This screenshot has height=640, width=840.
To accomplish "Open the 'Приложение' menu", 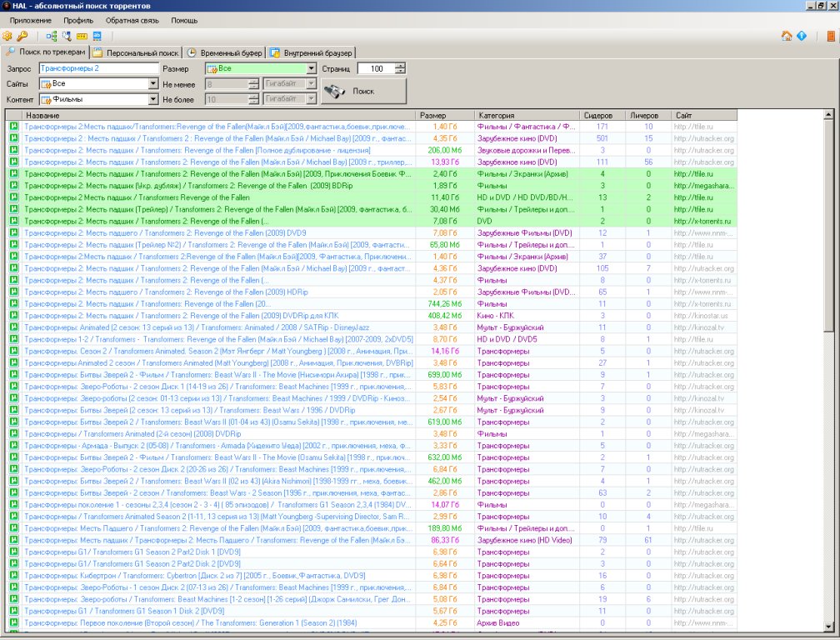I will coord(31,20).
